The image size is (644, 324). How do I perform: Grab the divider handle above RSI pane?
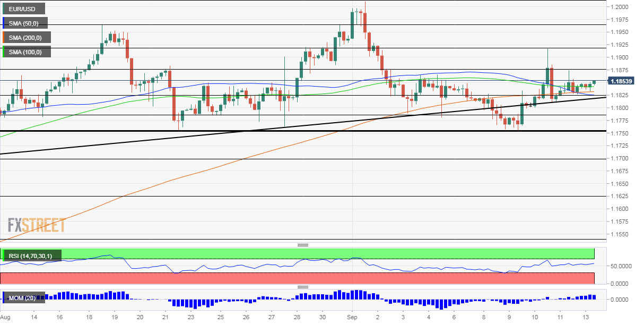(303, 245)
